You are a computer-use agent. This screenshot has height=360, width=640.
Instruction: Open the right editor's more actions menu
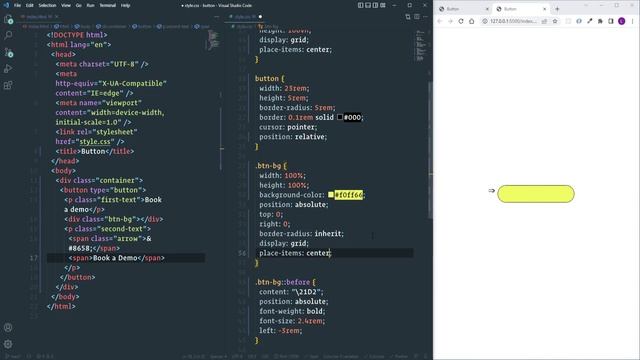(x=425, y=17)
